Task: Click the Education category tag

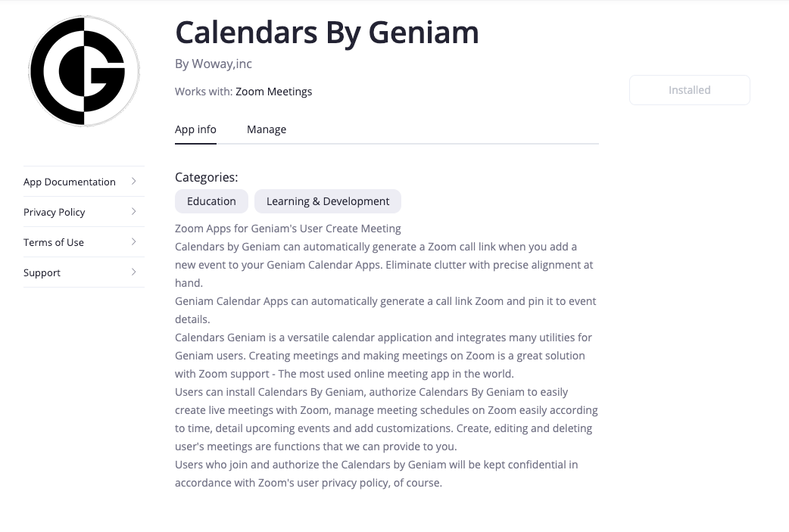Action: [x=211, y=201]
